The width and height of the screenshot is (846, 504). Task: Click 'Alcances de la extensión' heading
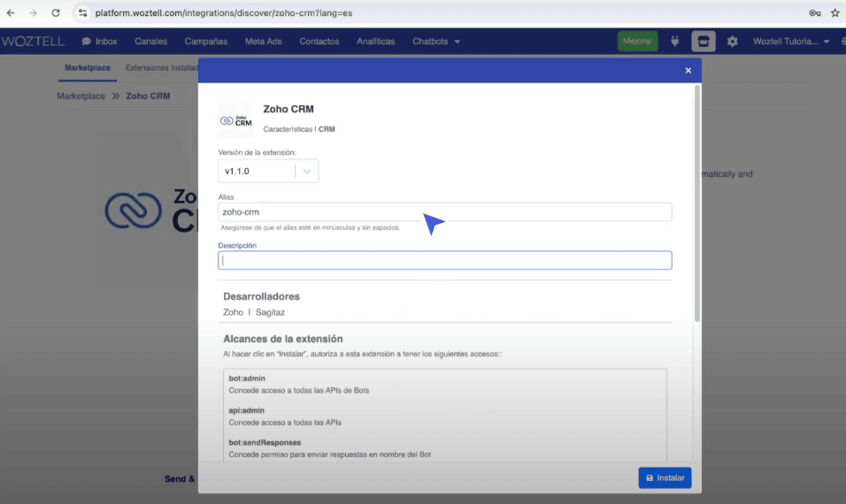282,339
